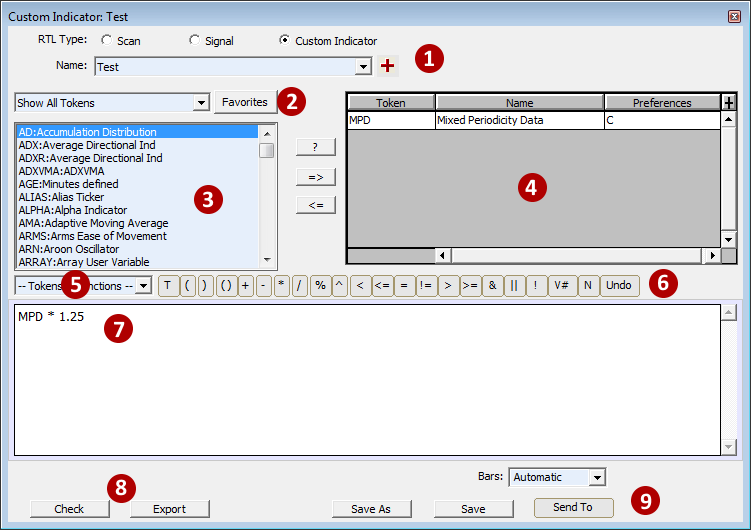Click the plus icon in token table header
Viewport: 751px width, 530px height.
coord(728,102)
